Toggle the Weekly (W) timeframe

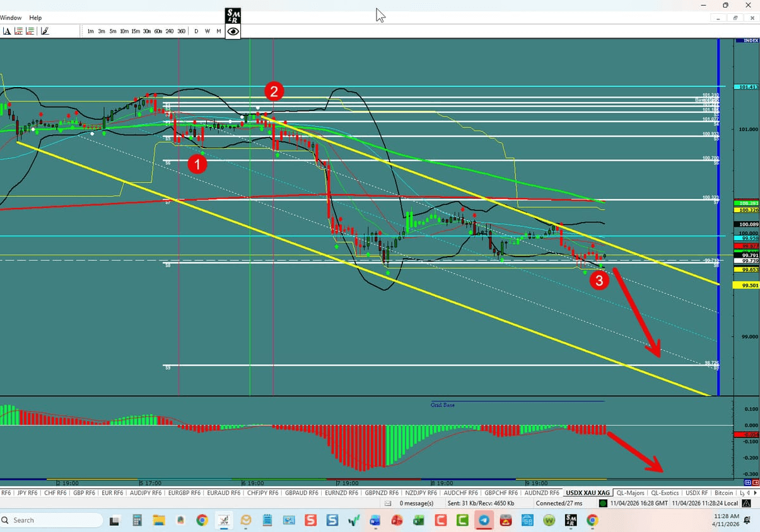(207, 30)
